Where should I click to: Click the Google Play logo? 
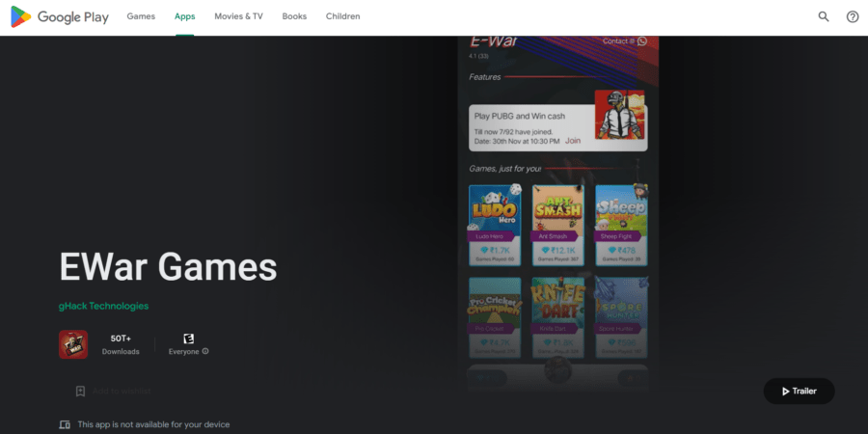(60, 17)
